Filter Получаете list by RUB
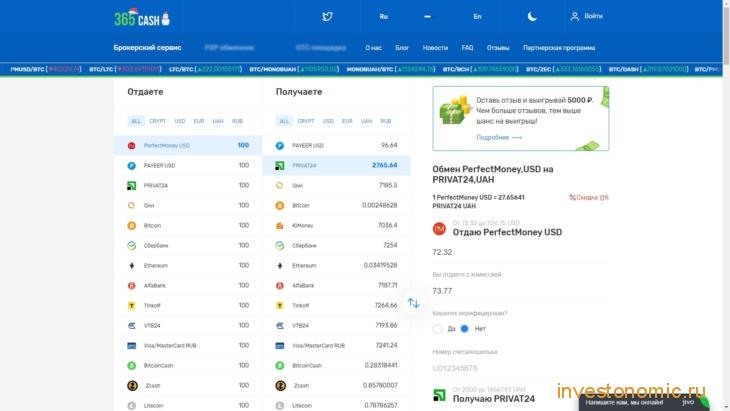The height and width of the screenshot is (411, 730). [x=385, y=121]
